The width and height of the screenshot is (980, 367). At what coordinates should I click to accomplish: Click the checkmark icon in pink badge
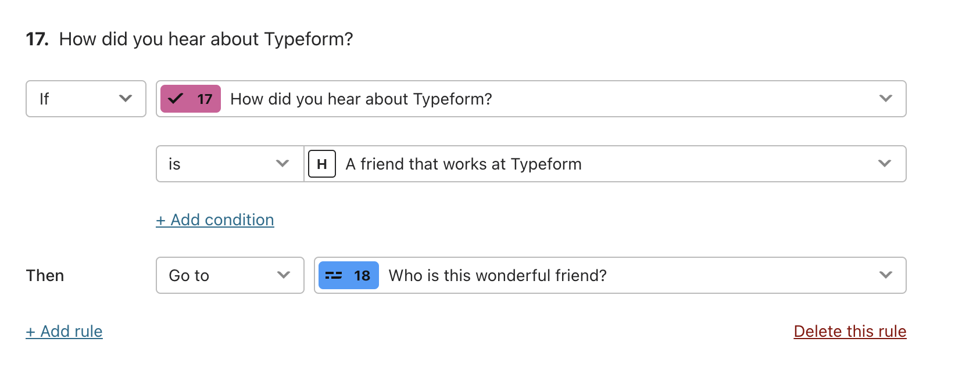176,99
